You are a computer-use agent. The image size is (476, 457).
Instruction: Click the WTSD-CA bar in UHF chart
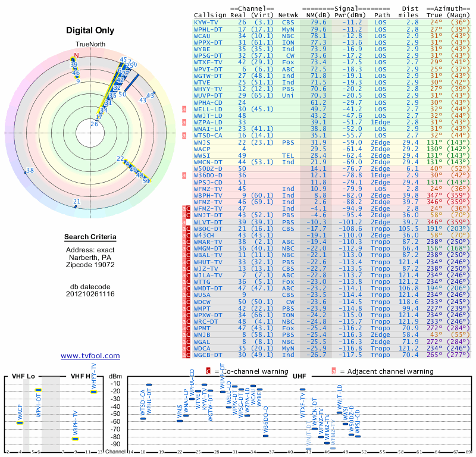tap(143, 419)
